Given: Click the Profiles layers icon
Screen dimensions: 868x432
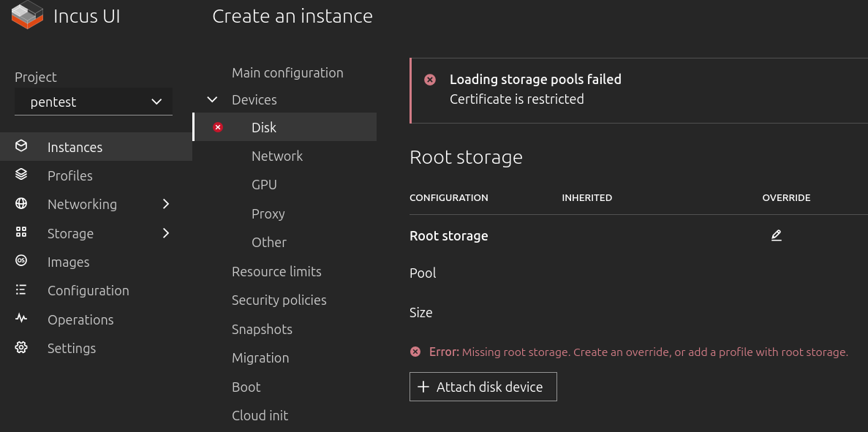Looking at the screenshot, I should click(x=21, y=175).
